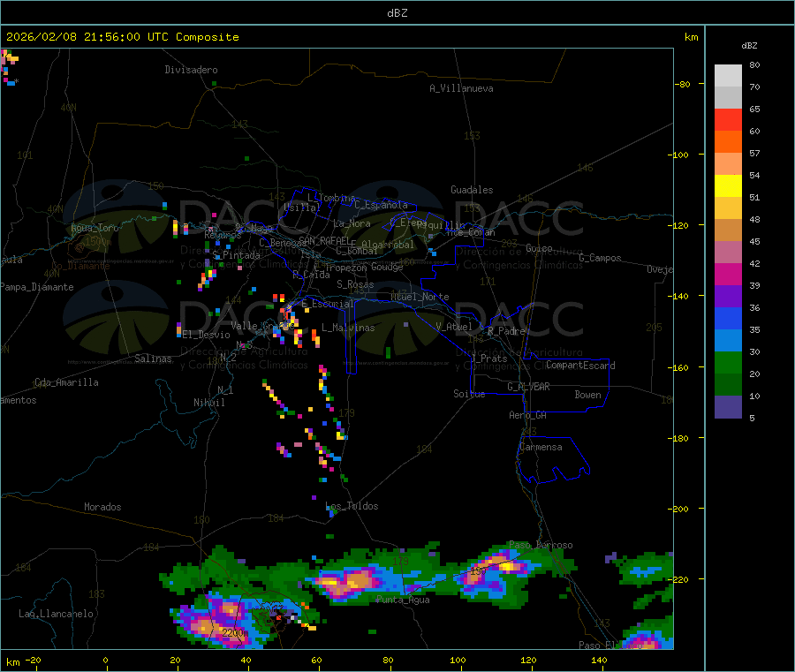Click the Los_Toldos location label
This screenshot has width=795, height=672.
coord(352,506)
